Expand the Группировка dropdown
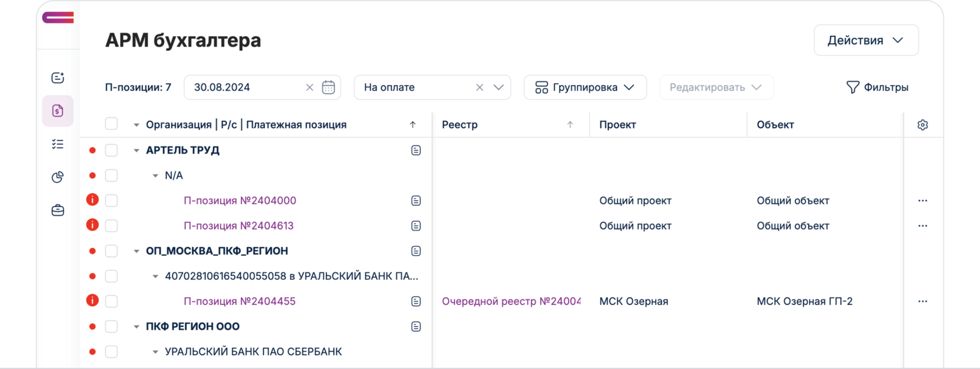980x369 pixels. tap(585, 88)
